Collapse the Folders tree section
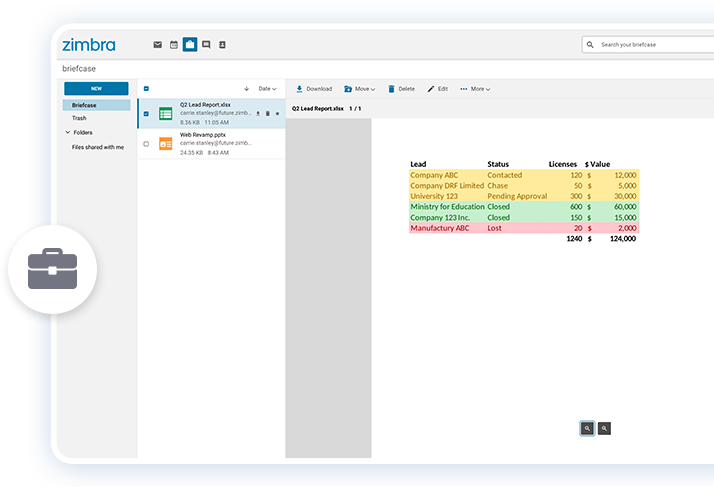Screen dimensions: 714x487 click(68, 133)
